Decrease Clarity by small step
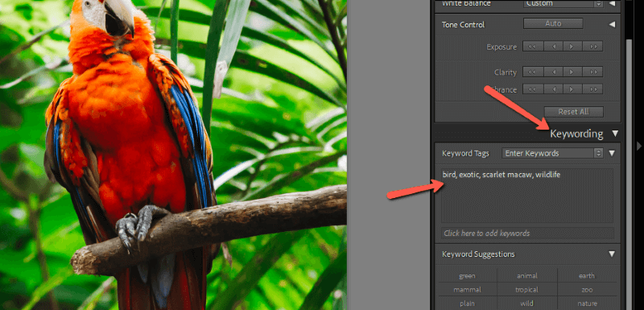Image resolution: width=644 pixels, height=310 pixels. (x=553, y=72)
